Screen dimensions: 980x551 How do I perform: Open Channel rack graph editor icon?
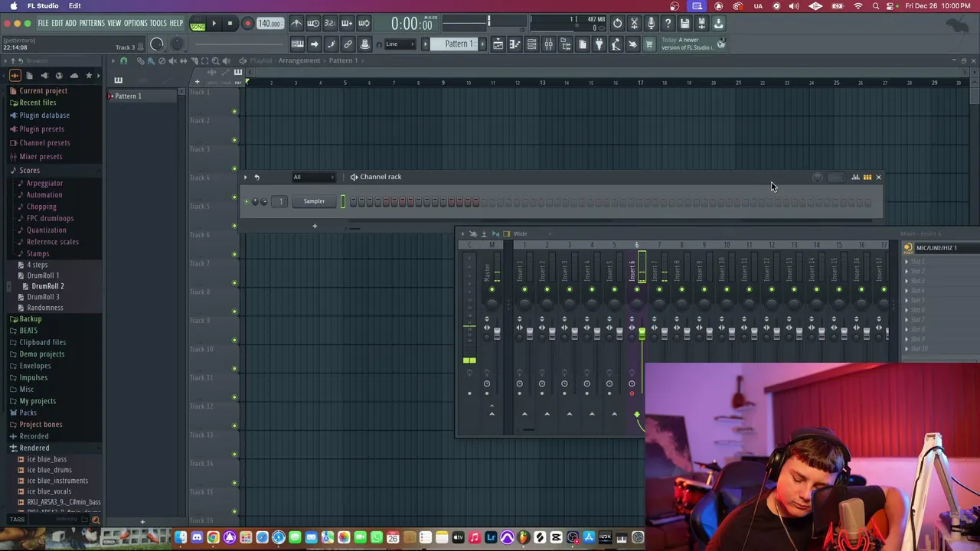coord(855,177)
